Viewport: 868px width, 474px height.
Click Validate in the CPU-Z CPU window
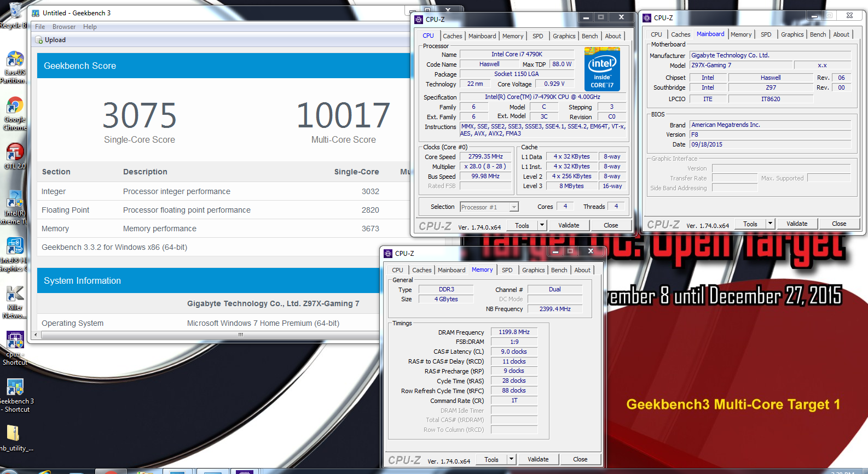tap(569, 225)
